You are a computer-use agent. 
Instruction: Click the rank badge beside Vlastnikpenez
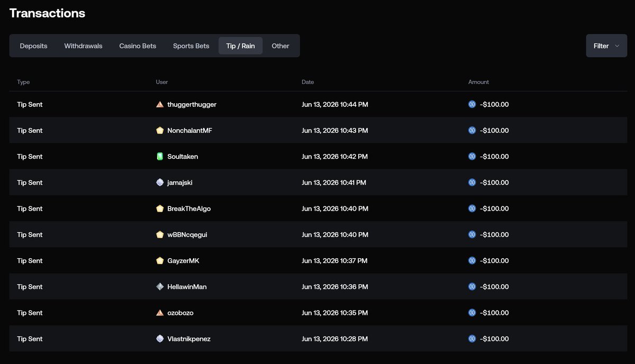[x=160, y=339]
